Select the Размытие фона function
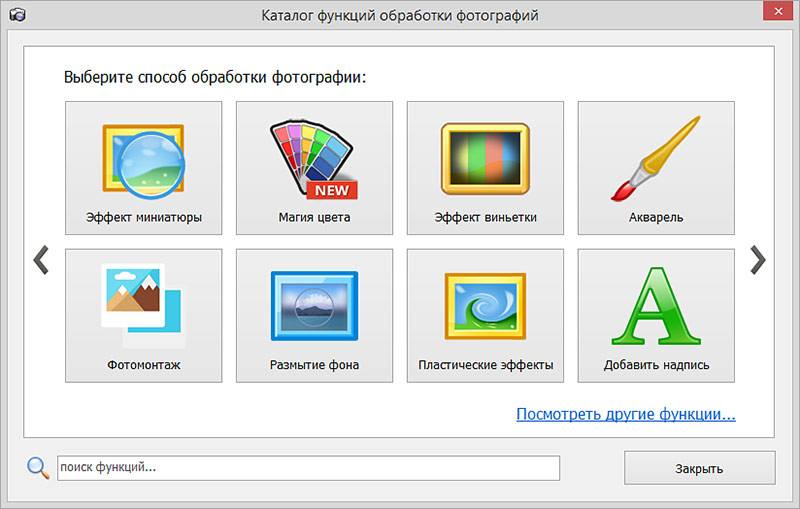 pos(314,316)
